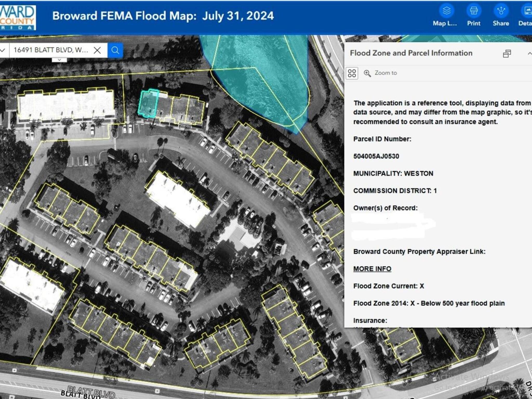The height and width of the screenshot is (399, 532).
Task: Click the Broward County logo
Action: pos(17,18)
